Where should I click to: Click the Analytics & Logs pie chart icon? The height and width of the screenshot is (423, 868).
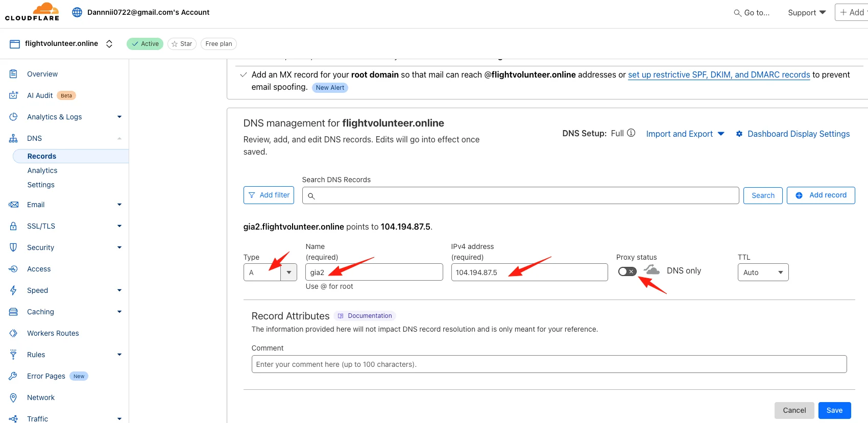pyautogui.click(x=14, y=117)
